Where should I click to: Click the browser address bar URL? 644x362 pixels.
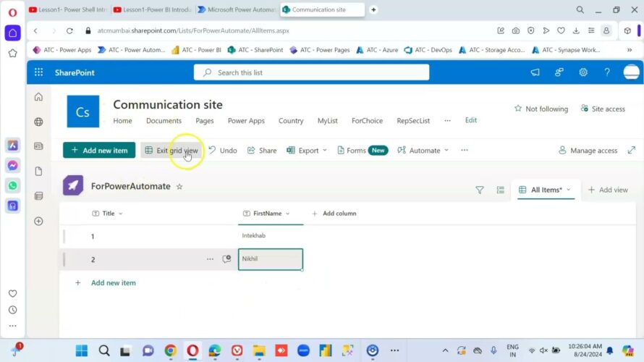pyautogui.click(x=193, y=31)
